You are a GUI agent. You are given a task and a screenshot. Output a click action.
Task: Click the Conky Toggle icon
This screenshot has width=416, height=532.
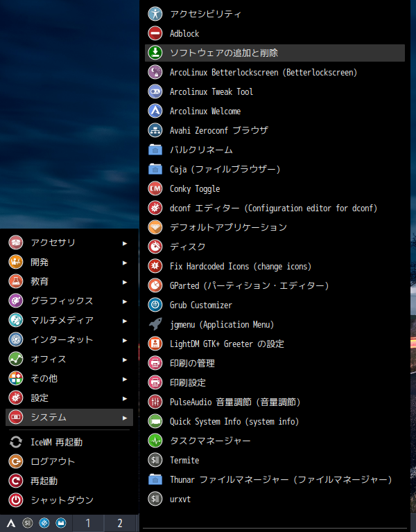(155, 188)
